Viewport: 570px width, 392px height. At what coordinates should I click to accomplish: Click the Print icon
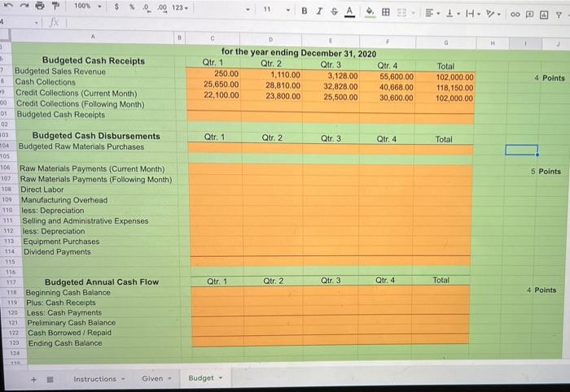click(x=40, y=6)
